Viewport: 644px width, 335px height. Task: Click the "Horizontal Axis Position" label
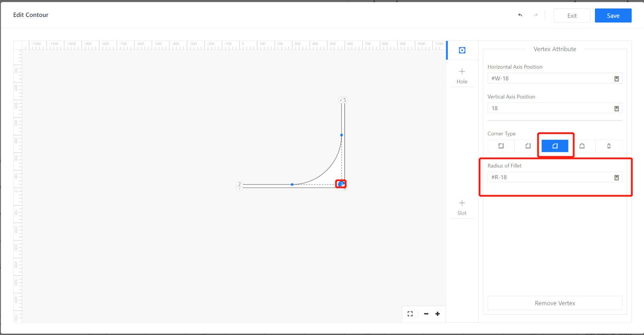click(x=515, y=67)
